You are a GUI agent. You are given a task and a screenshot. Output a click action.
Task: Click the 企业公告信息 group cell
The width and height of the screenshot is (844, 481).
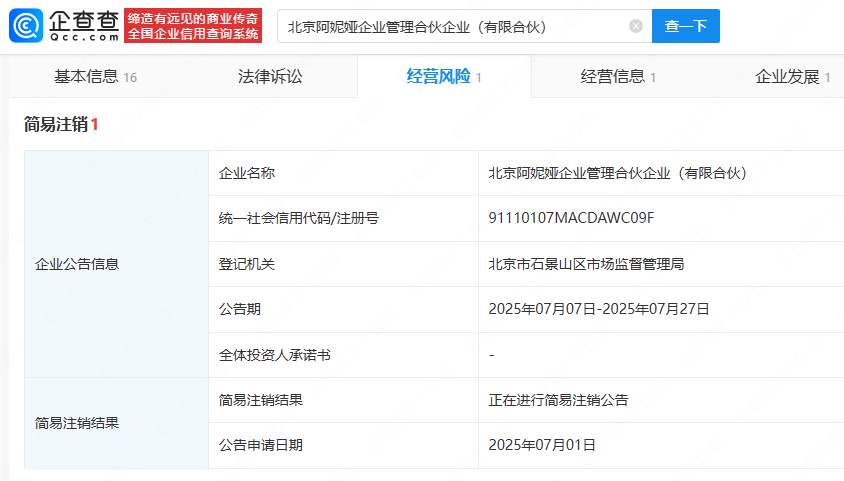(116, 264)
